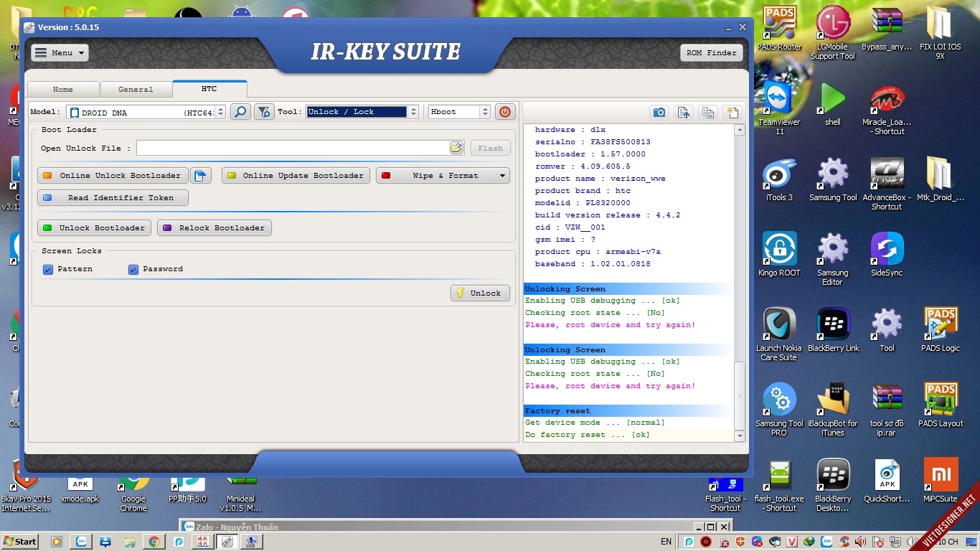
Task: Open Samsung Tool PRO desktop icon
Action: point(779,410)
